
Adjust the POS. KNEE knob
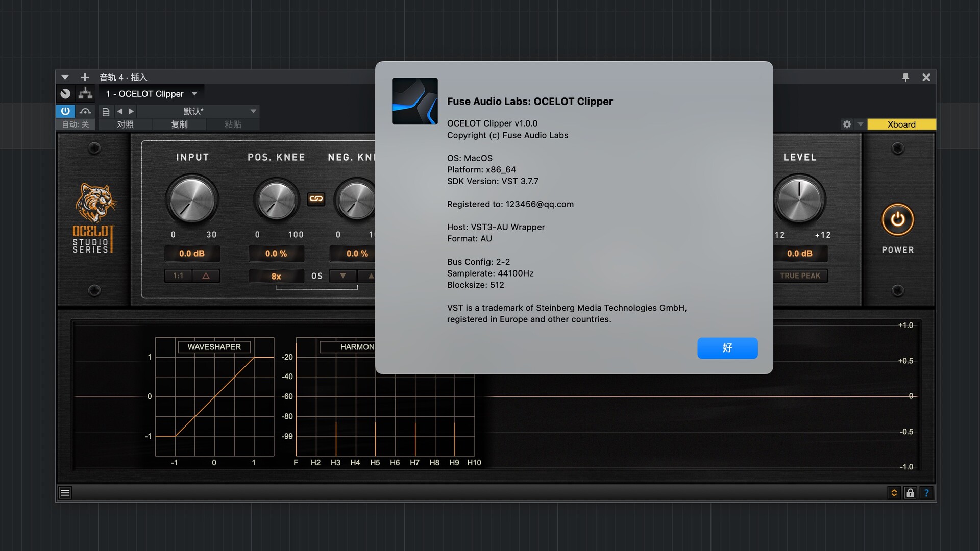coord(276,199)
